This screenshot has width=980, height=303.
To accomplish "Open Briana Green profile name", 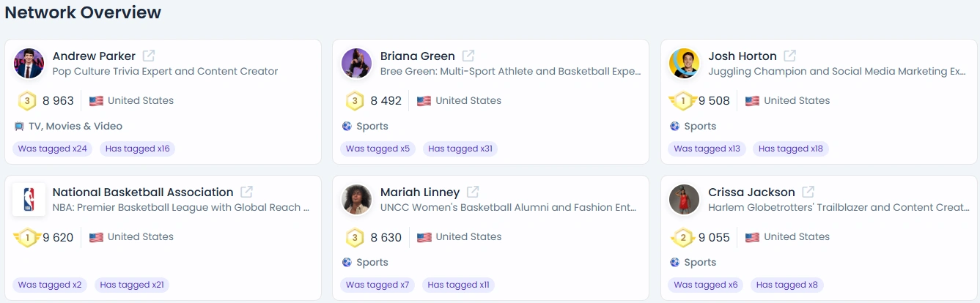I will tap(418, 56).
